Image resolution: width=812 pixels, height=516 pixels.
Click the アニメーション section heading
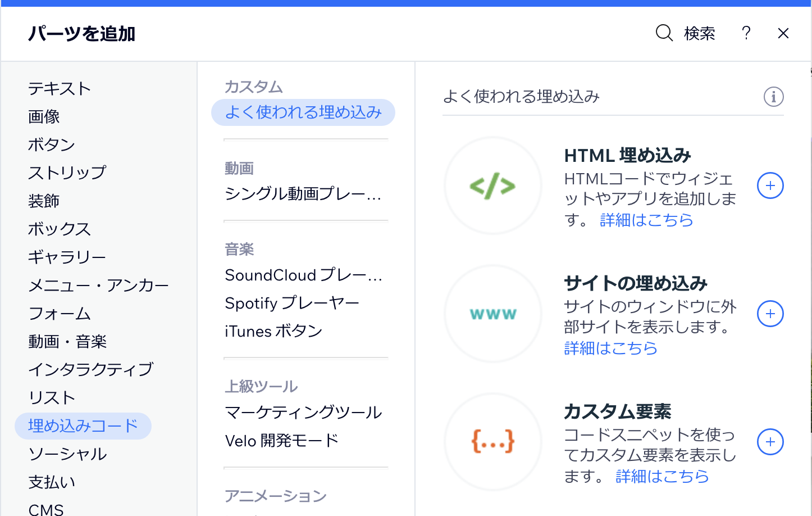[x=276, y=496]
